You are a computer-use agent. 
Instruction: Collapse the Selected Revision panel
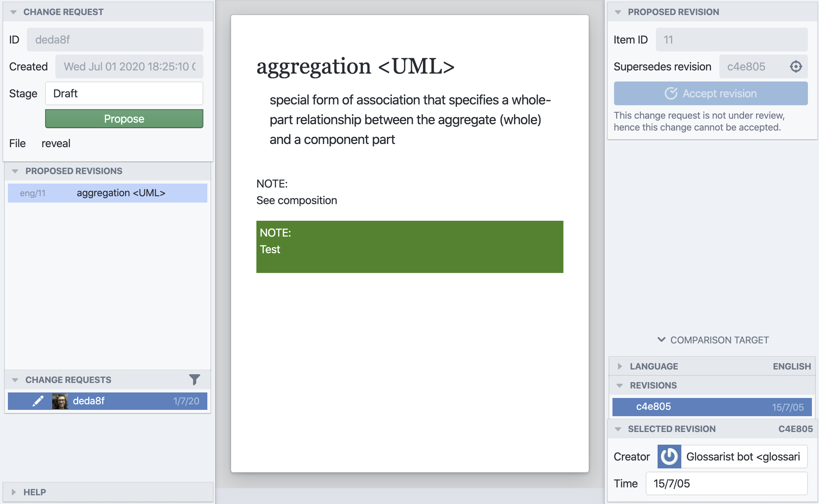point(618,429)
